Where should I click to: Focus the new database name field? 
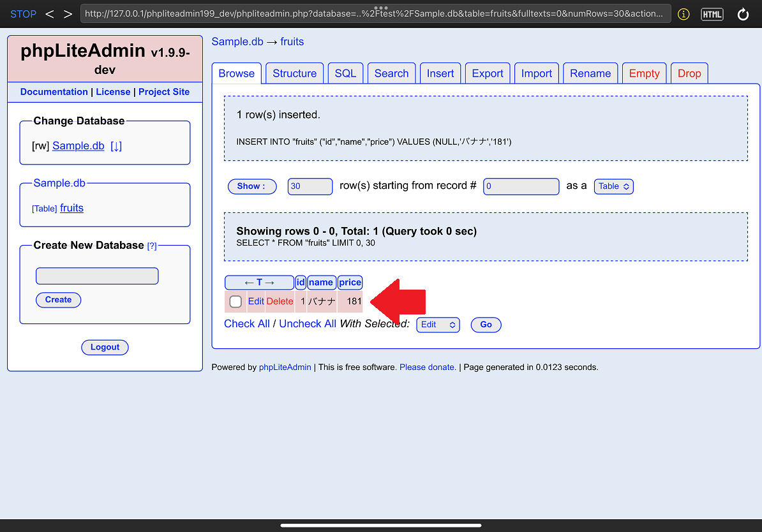pos(97,276)
